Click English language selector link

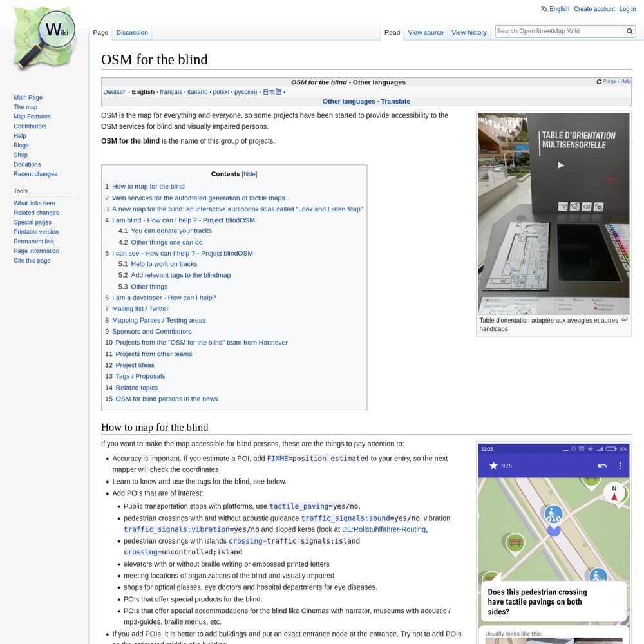point(560,9)
